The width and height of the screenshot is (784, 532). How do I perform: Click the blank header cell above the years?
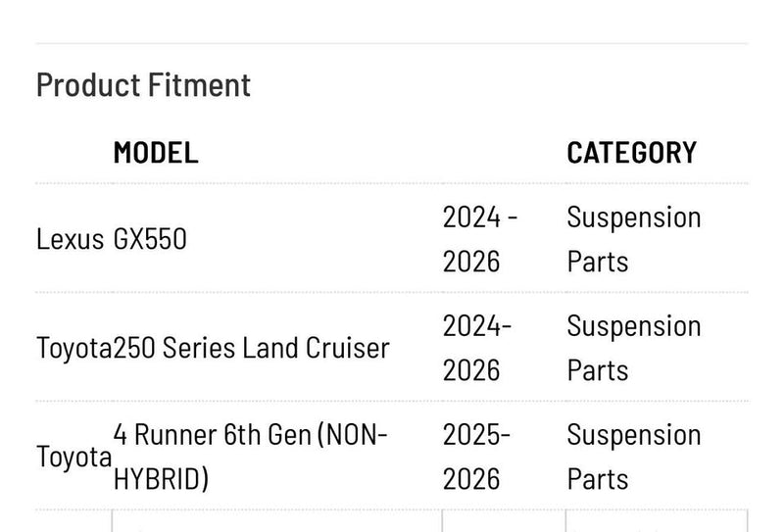coord(504,153)
